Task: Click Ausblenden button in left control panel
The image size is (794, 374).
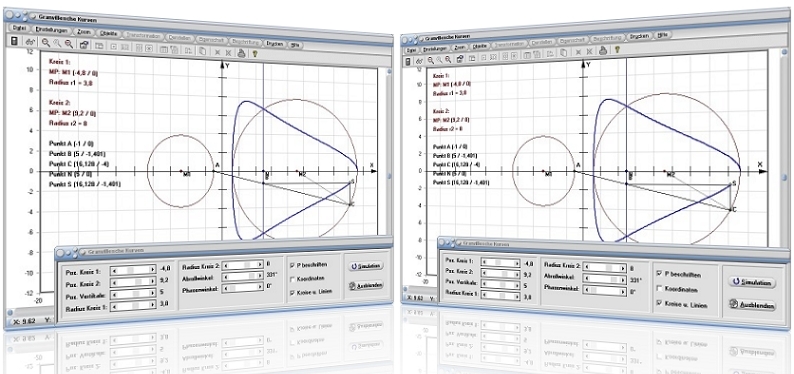Action: pos(365,285)
